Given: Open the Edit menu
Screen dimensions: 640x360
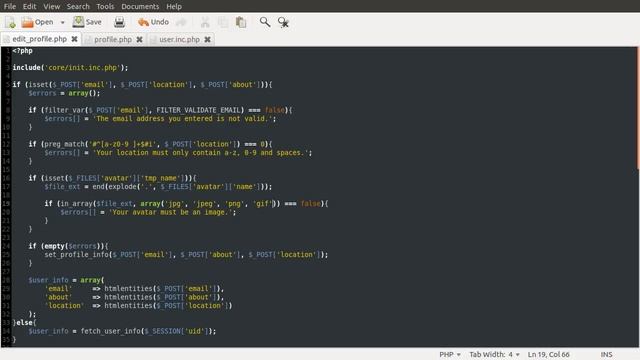Looking at the screenshot, I should pyautogui.click(x=29, y=7).
